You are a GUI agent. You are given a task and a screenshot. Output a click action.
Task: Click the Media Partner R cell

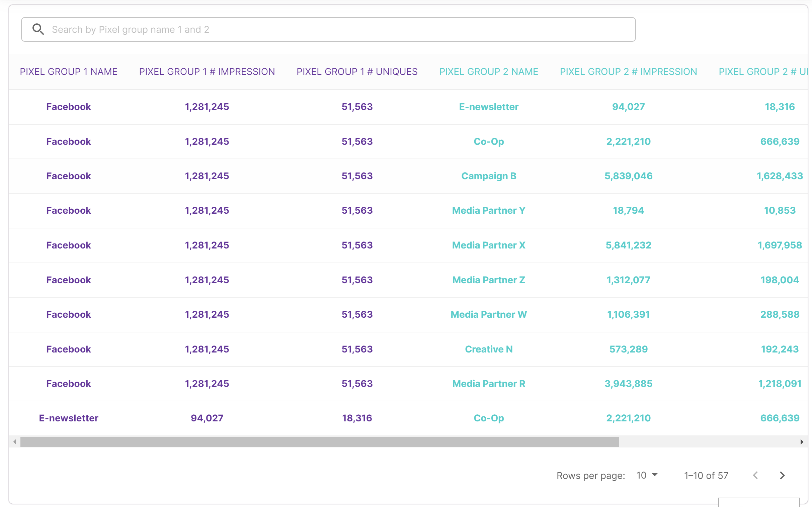(489, 384)
